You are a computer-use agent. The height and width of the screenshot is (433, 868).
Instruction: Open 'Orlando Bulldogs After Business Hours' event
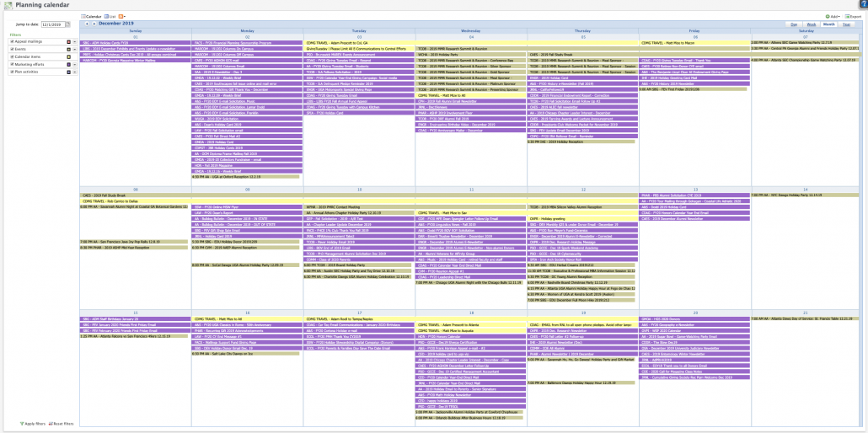pos(469,418)
